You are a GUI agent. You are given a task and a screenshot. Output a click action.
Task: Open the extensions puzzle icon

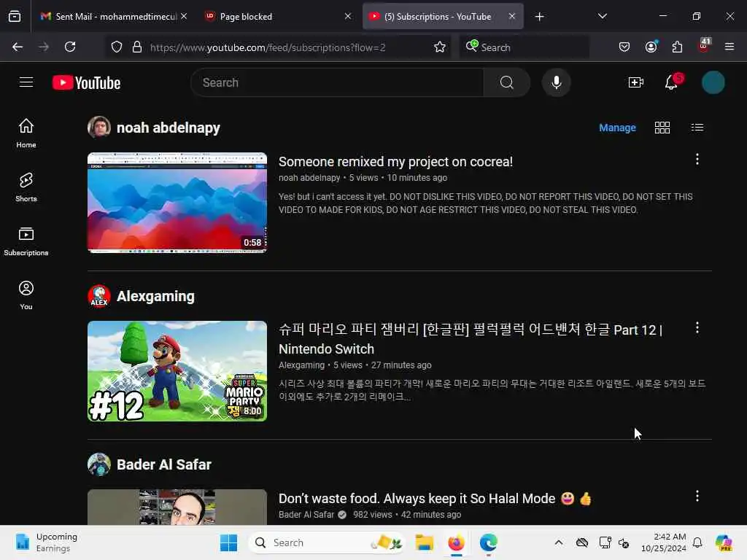pyautogui.click(x=677, y=47)
